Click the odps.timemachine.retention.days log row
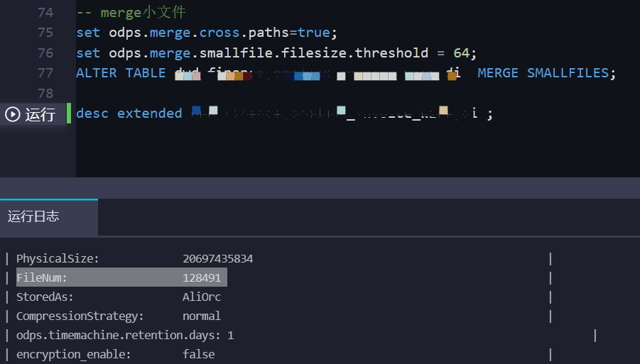Screen dimensions: 640x364 click(x=125, y=335)
